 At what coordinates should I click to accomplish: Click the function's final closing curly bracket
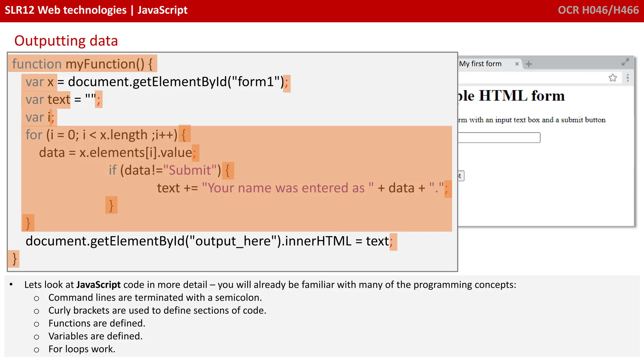pyautogui.click(x=14, y=259)
